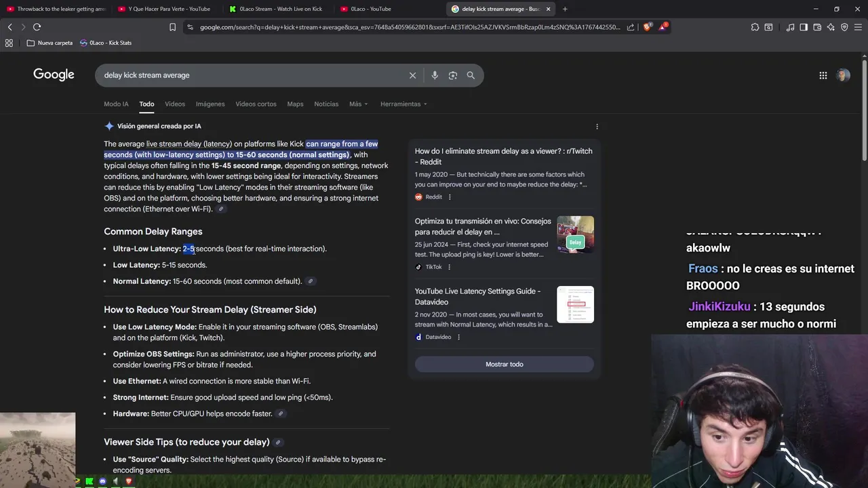Search by image with the Lens icon
The image size is (868, 488).
coord(453,75)
